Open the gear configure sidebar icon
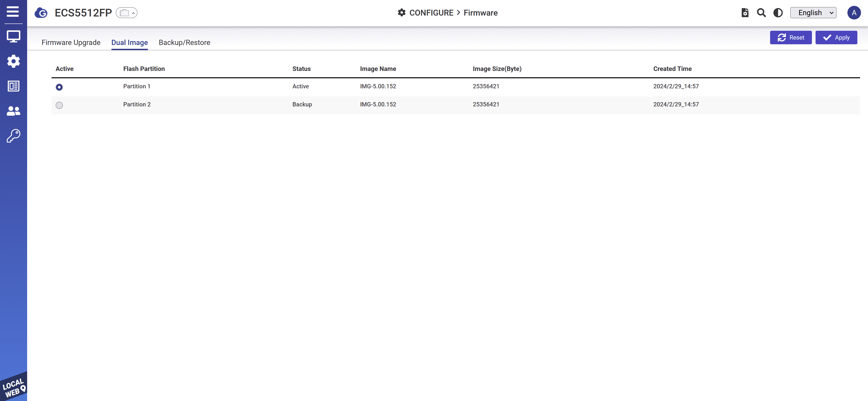868x401 pixels. [x=14, y=61]
